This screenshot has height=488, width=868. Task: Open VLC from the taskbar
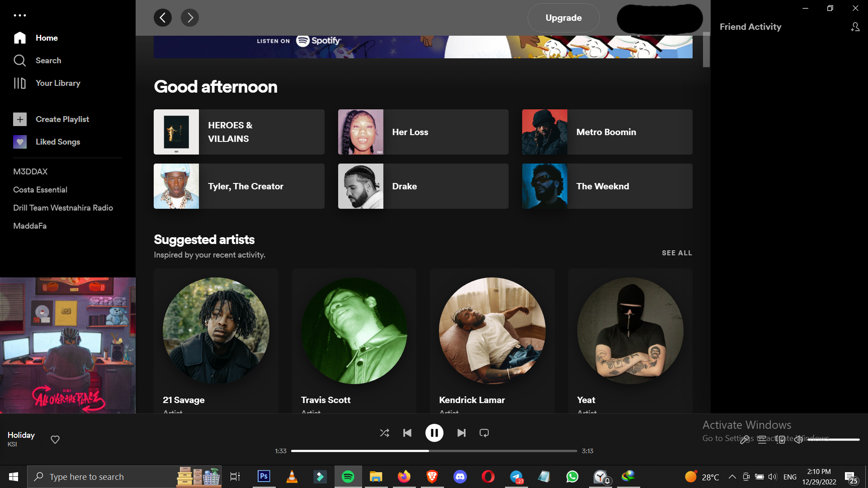tap(292, 477)
